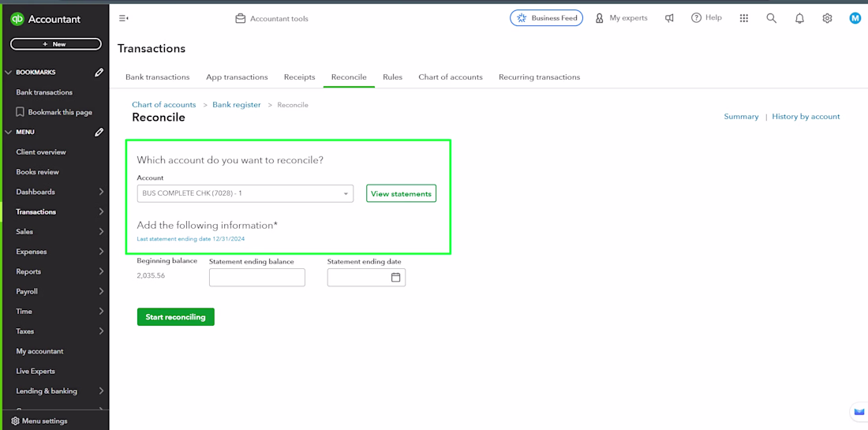Open the calendar date picker icon
This screenshot has width=868, height=430.
396,277
